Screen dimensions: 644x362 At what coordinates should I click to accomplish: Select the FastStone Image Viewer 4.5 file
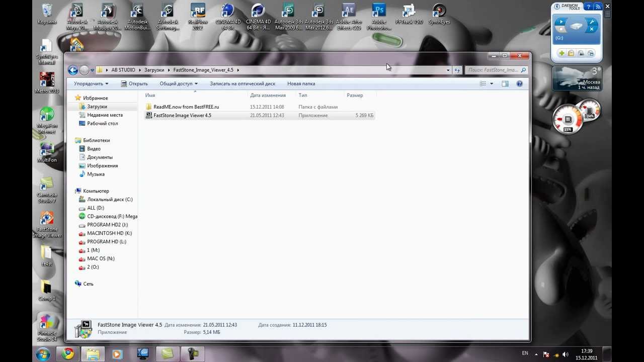point(259,115)
